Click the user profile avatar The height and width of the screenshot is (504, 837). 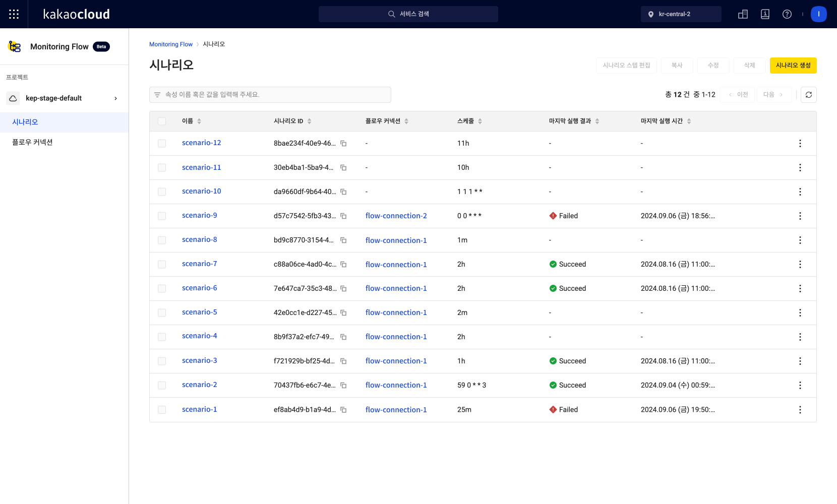[x=818, y=14]
